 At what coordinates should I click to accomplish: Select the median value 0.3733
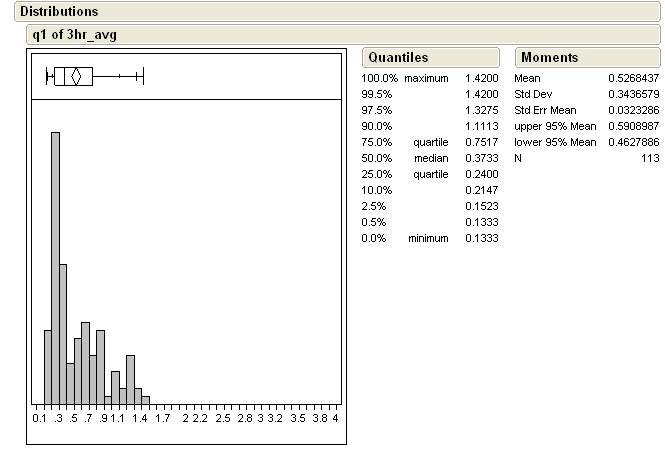pyautogui.click(x=481, y=158)
